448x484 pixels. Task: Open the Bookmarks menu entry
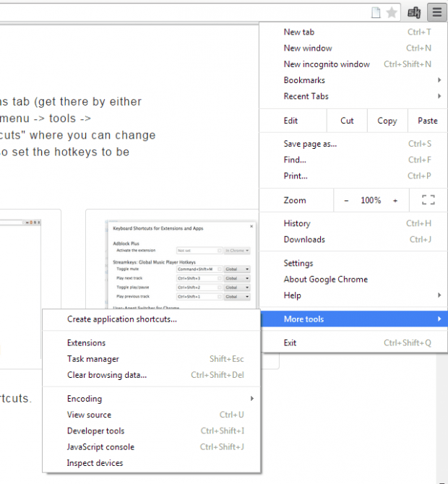pyautogui.click(x=353, y=80)
